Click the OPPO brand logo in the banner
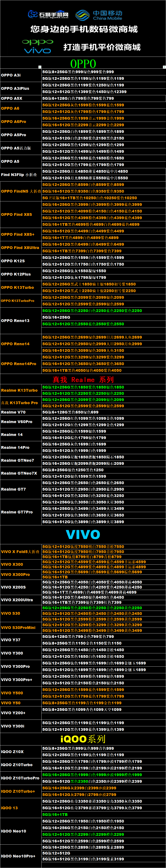The image size is (166, 868). (38, 42)
